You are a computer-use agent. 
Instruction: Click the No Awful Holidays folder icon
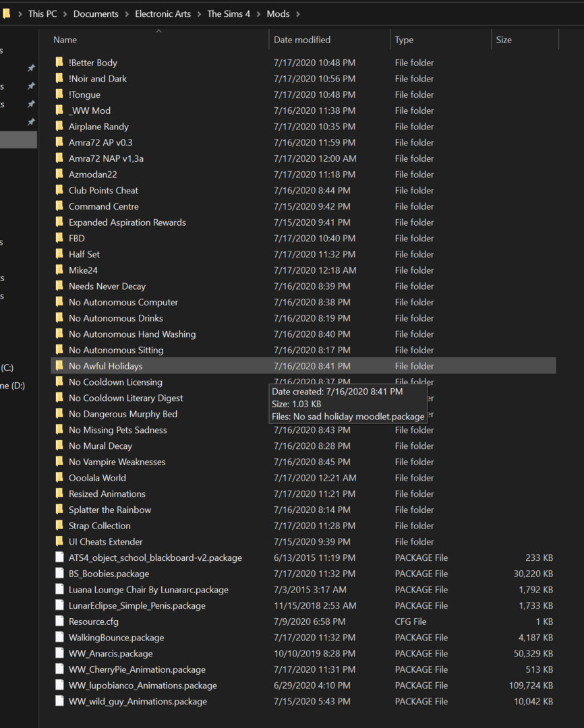click(x=59, y=366)
